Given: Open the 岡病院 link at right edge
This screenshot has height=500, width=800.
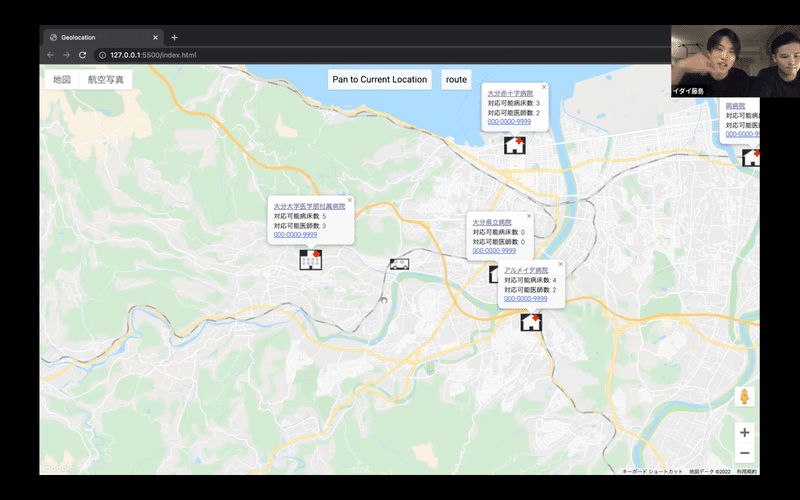Looking at the screenshot, I should point(735,106).
